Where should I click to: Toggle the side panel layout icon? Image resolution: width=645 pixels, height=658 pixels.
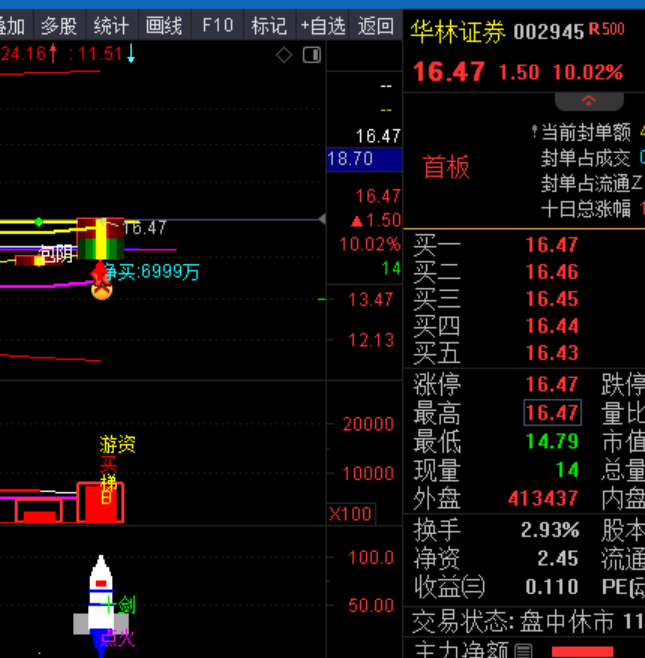[312, 55]
